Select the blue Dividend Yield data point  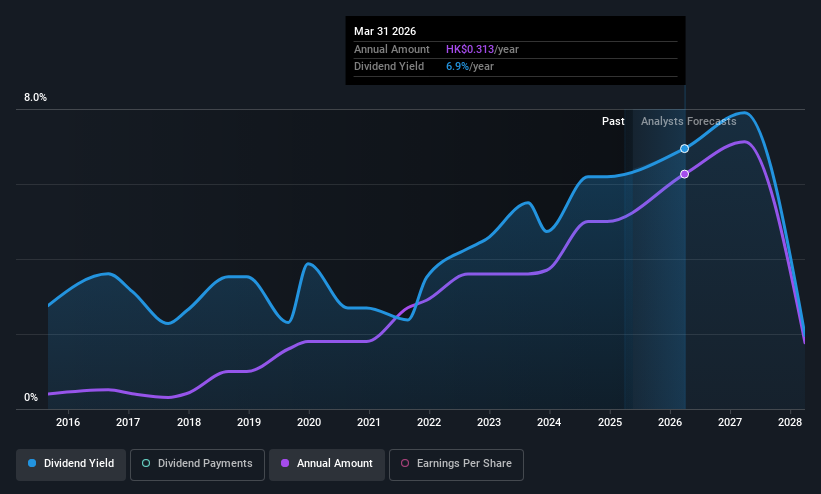point(684,149)
